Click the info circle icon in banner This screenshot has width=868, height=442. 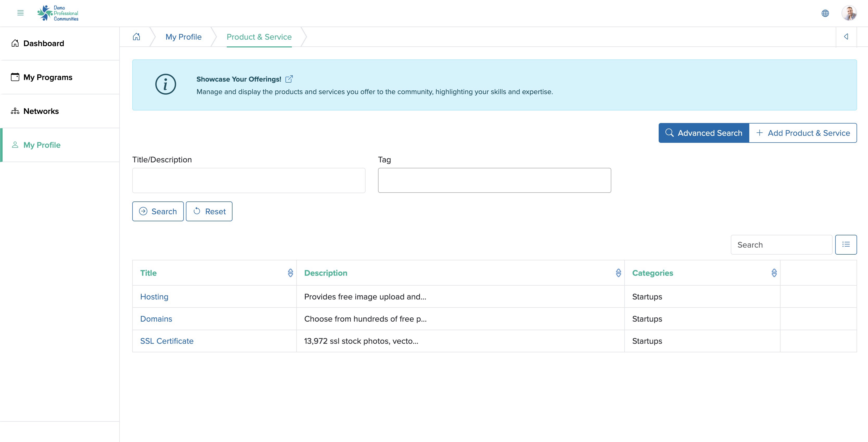coord(165,84)
